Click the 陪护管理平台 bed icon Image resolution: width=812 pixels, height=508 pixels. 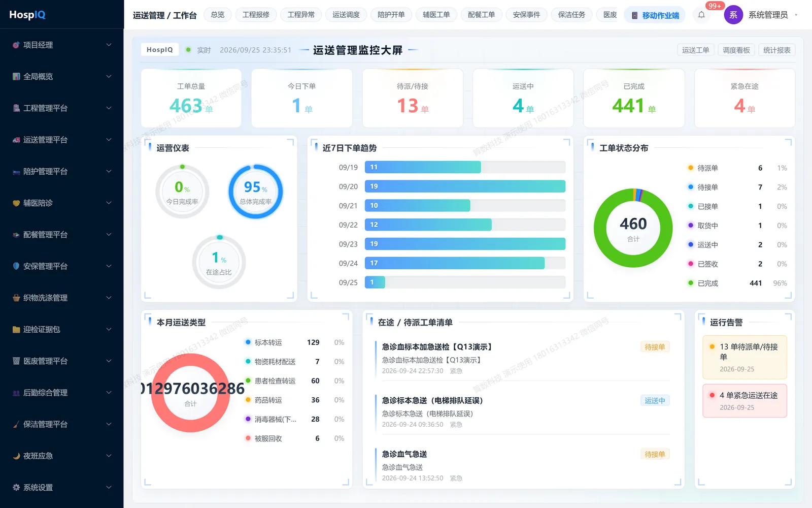(x=16, y=171)
